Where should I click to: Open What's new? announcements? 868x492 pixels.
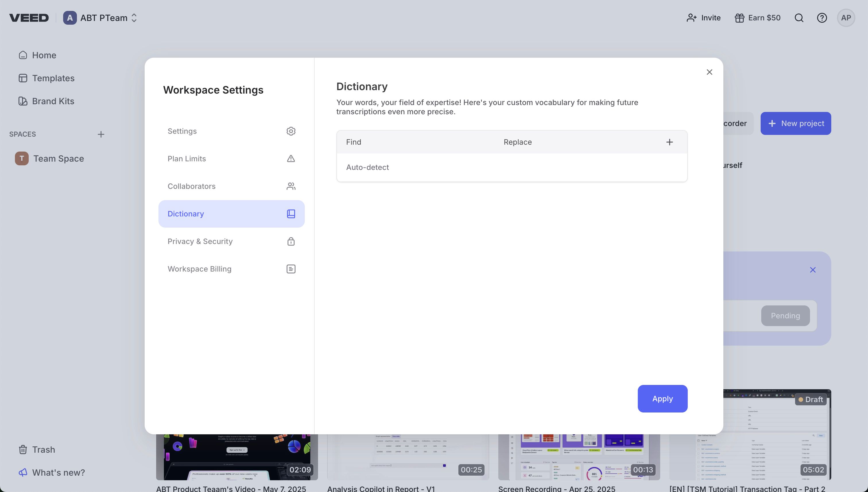click(x=52, y=472)
